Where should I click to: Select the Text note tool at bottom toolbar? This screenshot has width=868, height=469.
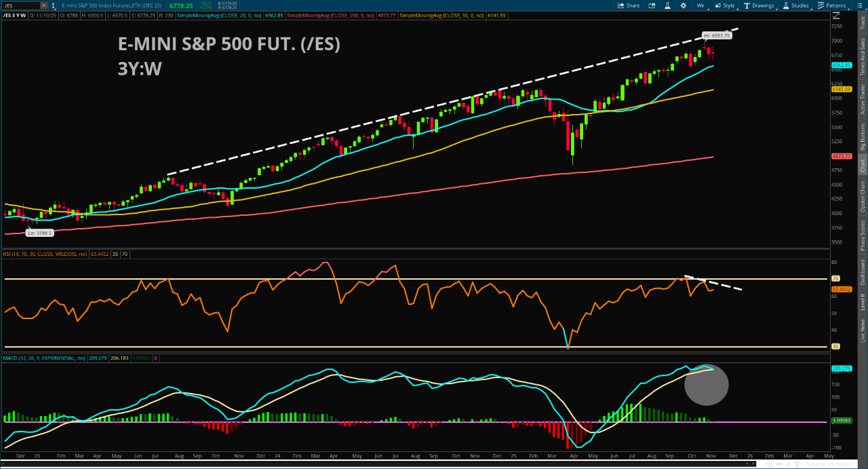pos(797,464)
